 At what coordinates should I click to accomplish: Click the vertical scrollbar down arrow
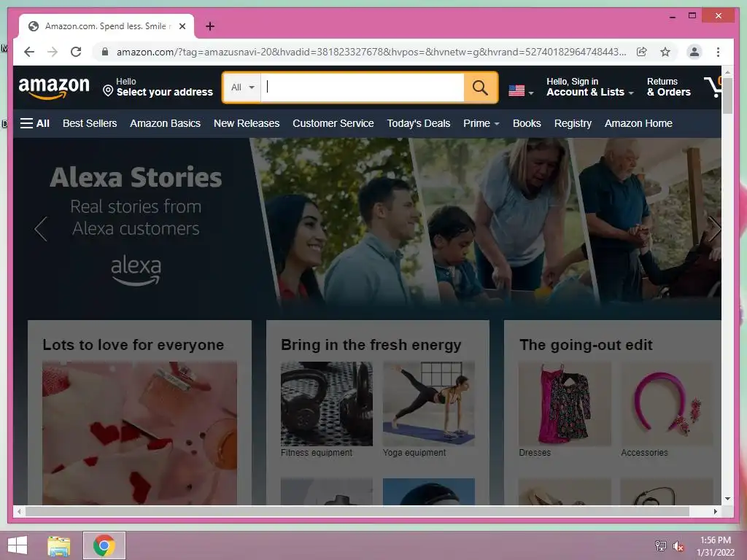pos(727,499)
